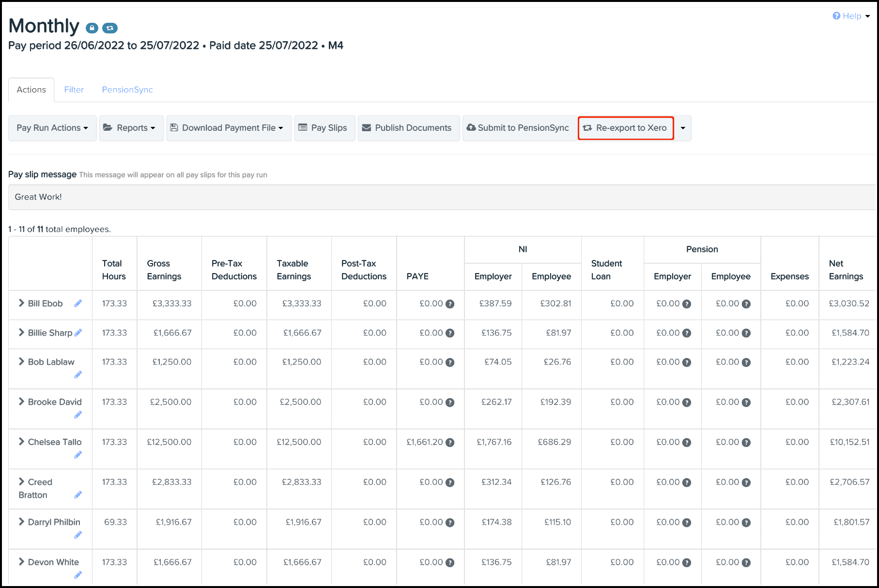This screenshot has width=879, height=588.
Task: Click the Publish Documents button
Action: [x=408, y=128]
